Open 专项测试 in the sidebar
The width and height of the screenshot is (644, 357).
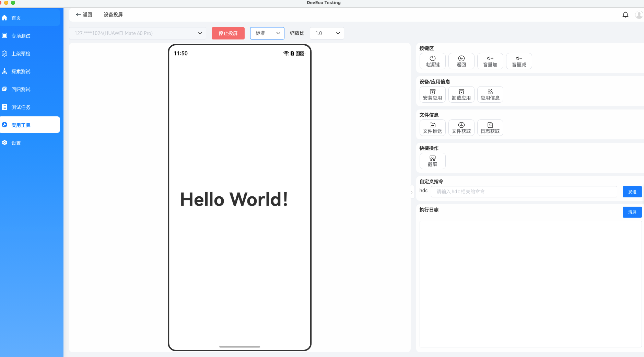point(30,36)
